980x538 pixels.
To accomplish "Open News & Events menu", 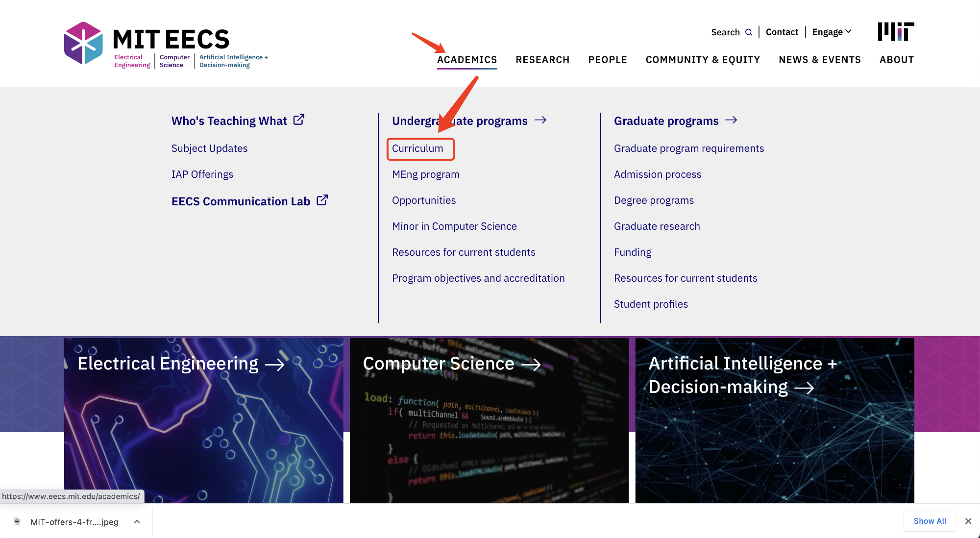I will pos(820,60).
